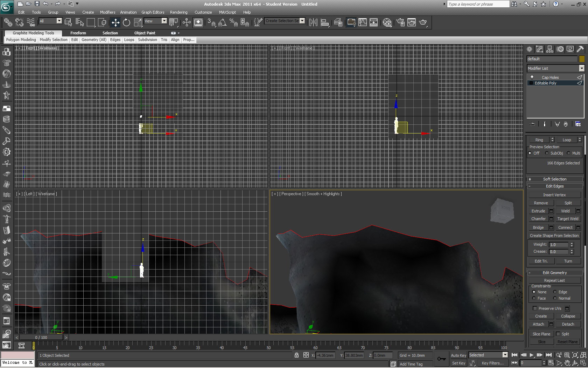
Task: Open the MAXScript menu
Action: [x=227, y=12]
